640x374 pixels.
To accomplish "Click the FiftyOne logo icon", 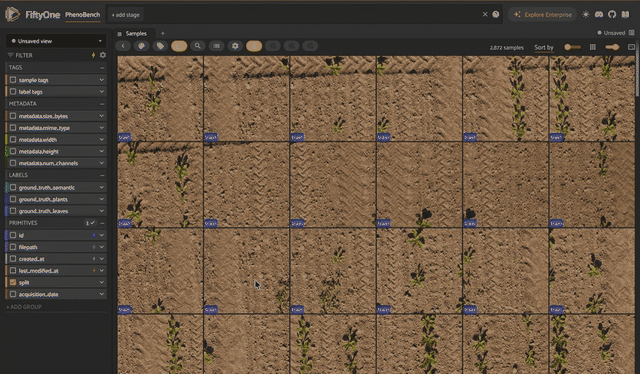I will pos(12,14).
